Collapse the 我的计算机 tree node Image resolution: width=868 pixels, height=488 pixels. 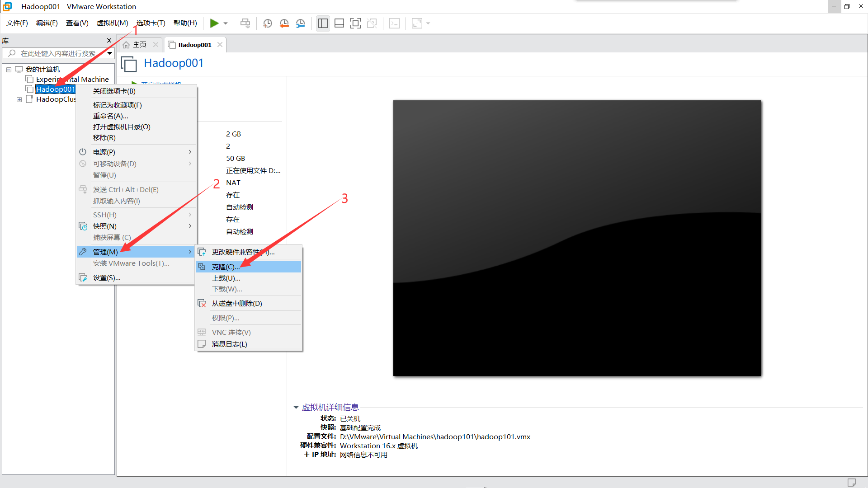pyautogui.click(x=9, y=70)
